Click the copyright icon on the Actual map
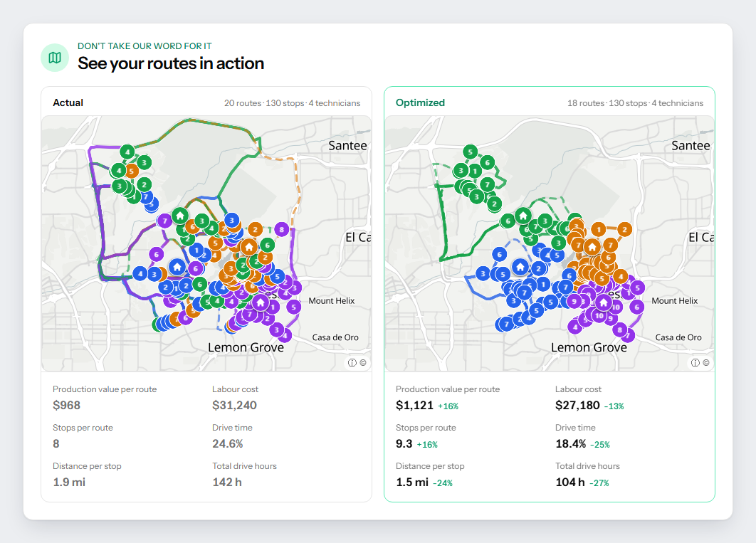756x543 pixels. (362, 363)
